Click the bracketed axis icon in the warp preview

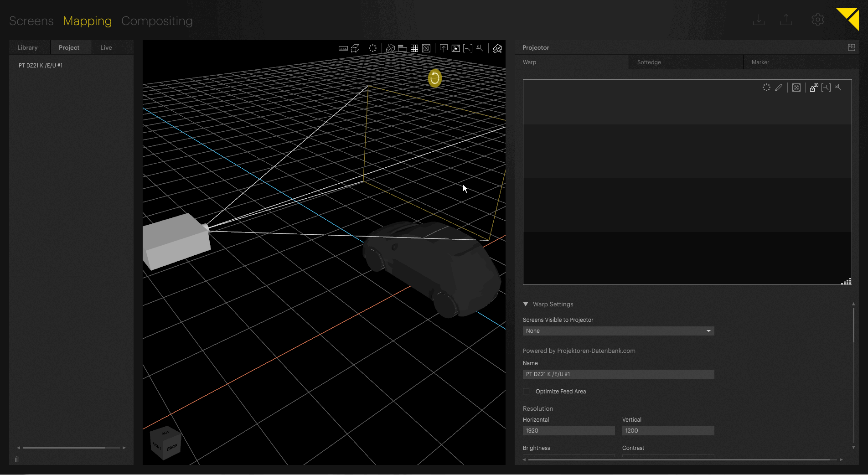tap(826, 88)
